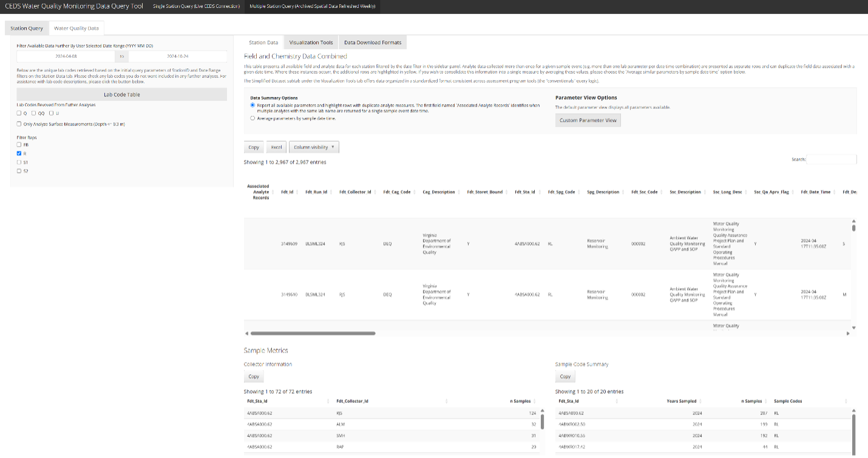Screen dimensions: 868x458
Task: Select Average parameters by sample date time
Action: 253,118
